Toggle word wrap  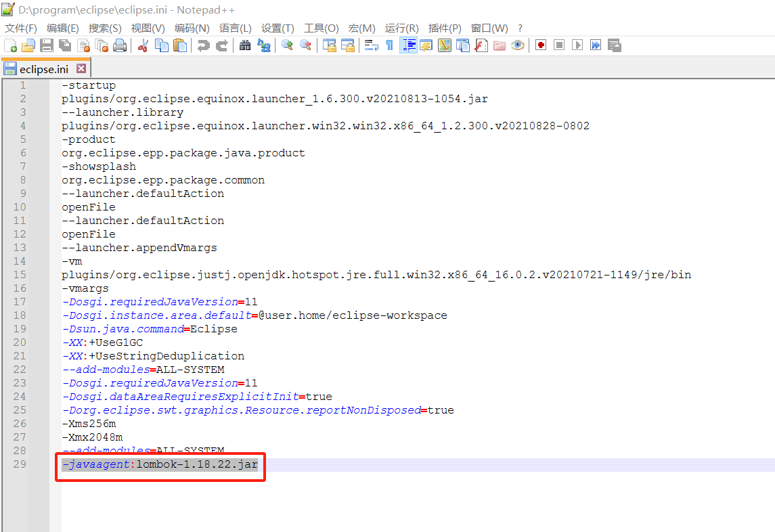pos(370,45)
